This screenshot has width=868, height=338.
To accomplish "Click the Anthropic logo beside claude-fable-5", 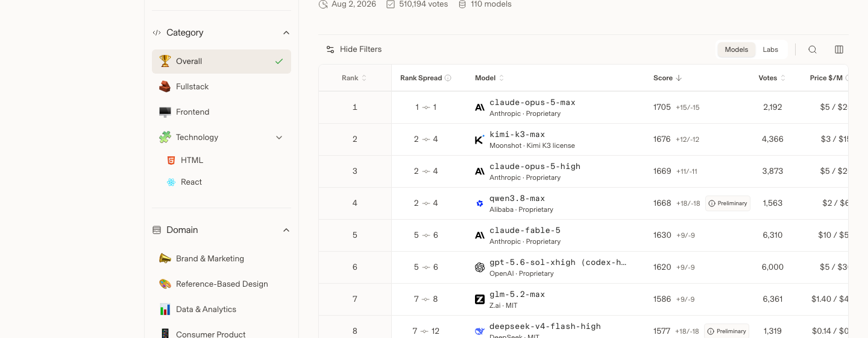I will 480,235.
